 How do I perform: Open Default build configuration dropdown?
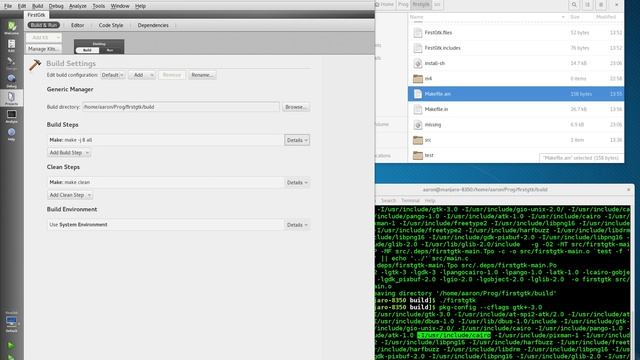point(113,75)
